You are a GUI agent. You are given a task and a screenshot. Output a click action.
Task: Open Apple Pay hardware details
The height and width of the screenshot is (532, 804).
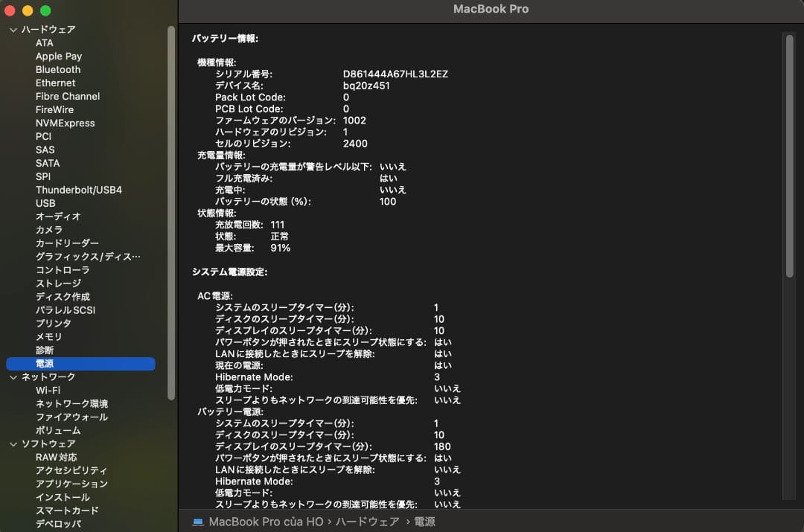click(59, 56)
